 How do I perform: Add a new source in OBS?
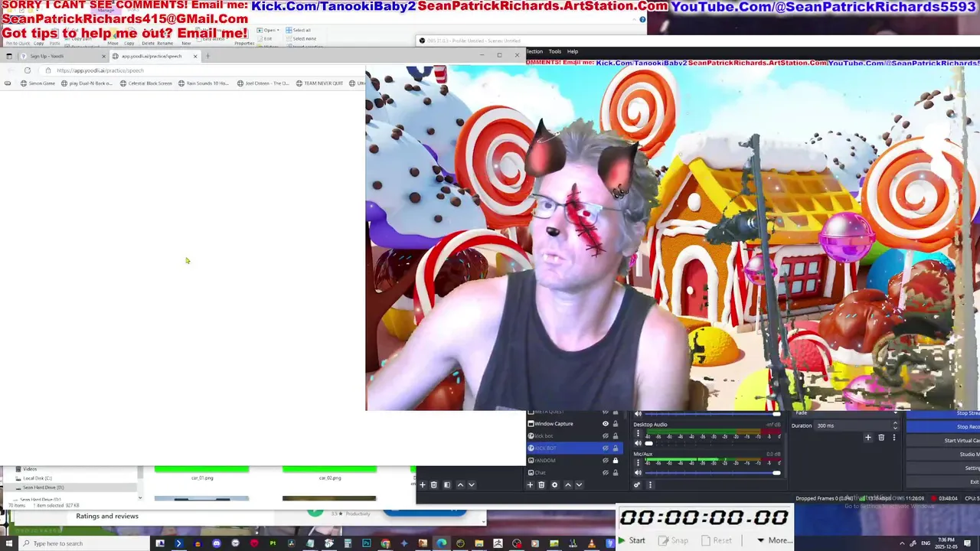coord(530,484)
